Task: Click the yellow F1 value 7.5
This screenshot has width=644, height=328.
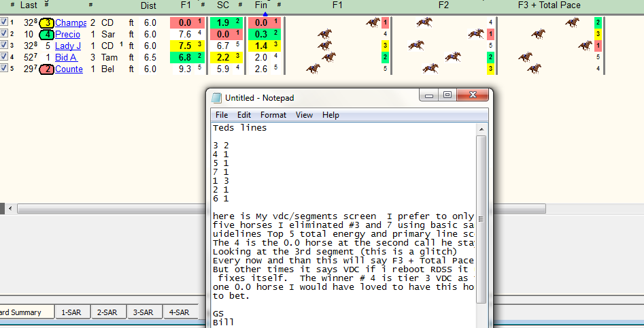Action: coord(185,46)
